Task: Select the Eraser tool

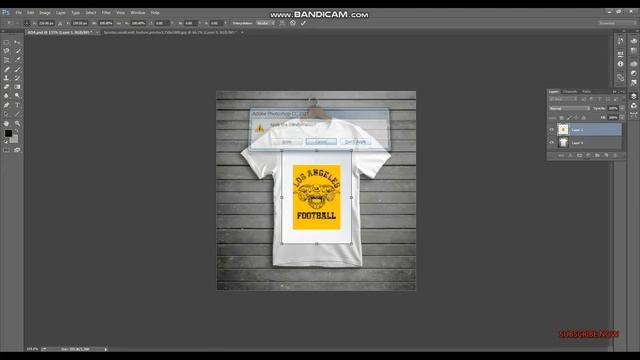Action: tap(7, 87)
